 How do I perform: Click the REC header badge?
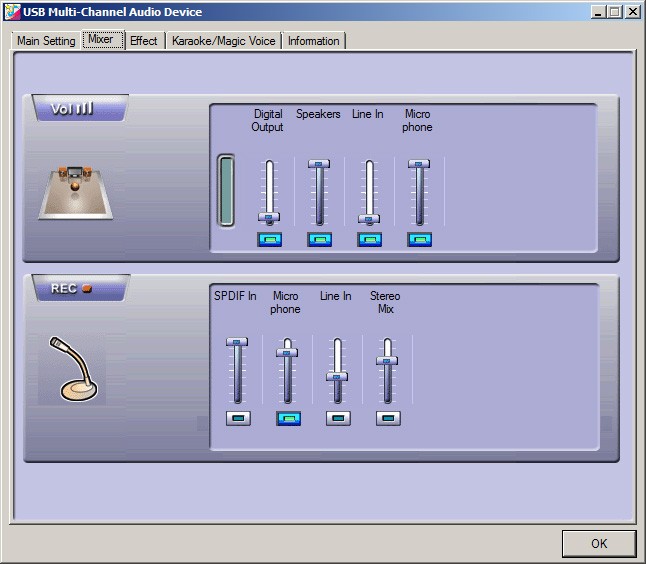[78, 289]
